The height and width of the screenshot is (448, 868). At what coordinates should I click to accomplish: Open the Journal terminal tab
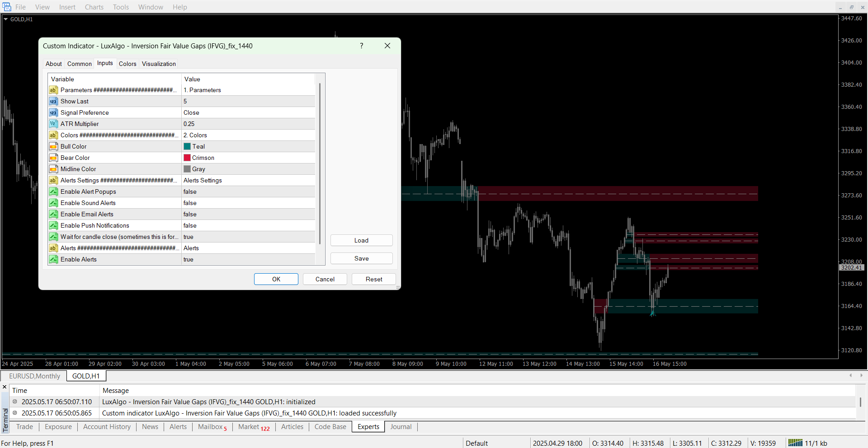(x=401, y=427)
